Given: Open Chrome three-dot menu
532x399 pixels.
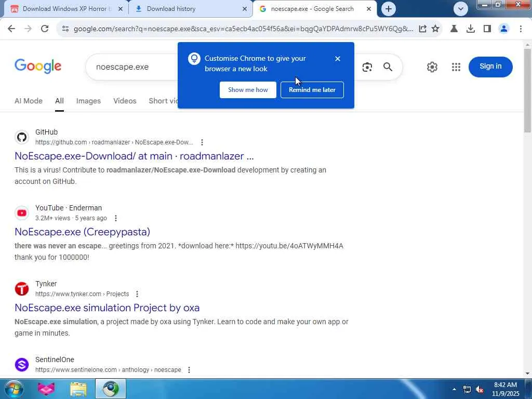Looking at the screenshot, I should (521, 29).
